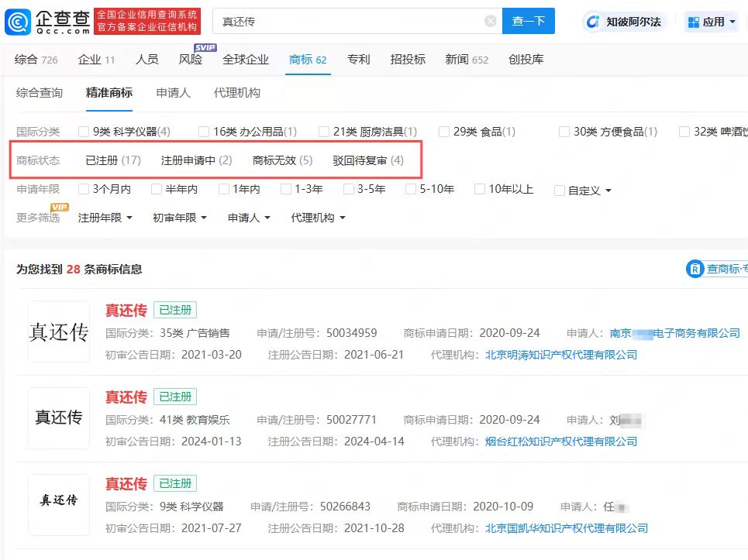Open agency 北京国凯华知识产权代理有限公司
Viewport: 748px width, 560px height.
click(x=567, y=528)
